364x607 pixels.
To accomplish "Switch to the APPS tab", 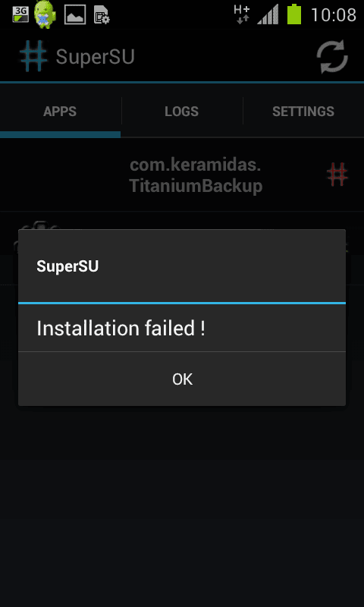I will tap(60, 112).
